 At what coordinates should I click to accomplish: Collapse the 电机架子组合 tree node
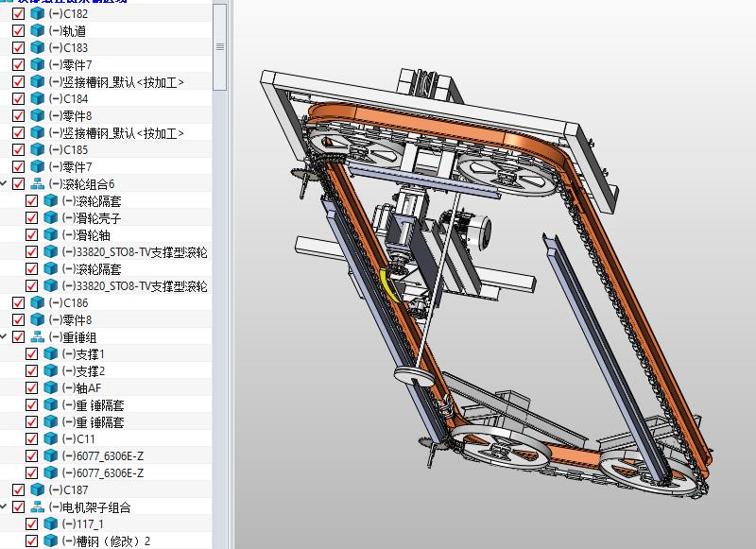(x=4, y=506)
